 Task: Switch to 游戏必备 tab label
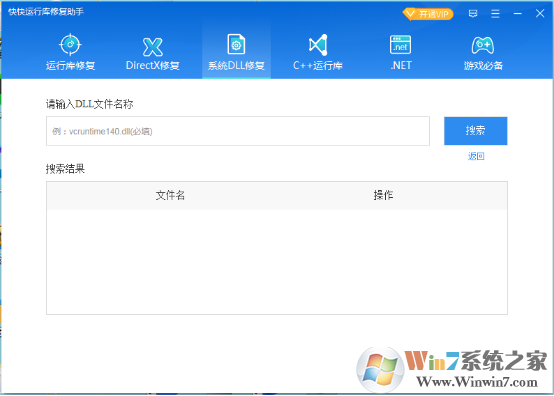coord(483,66)
